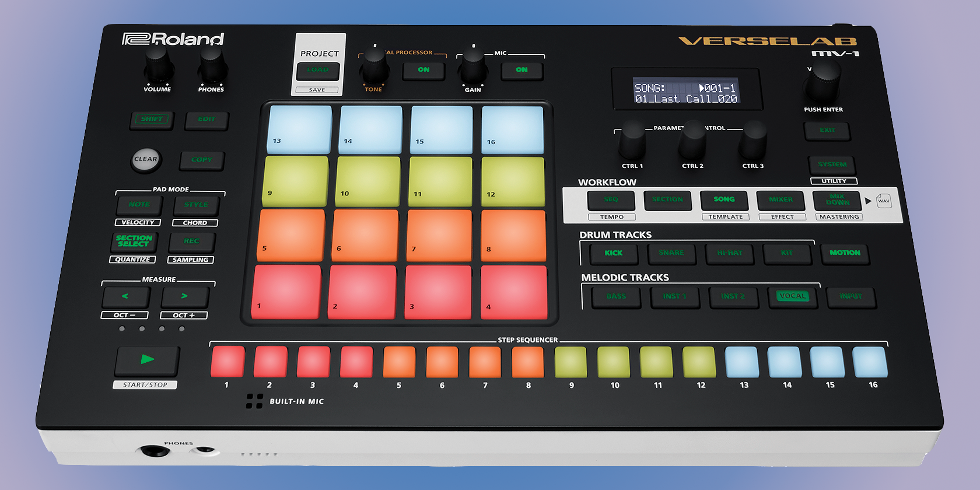Toggle step sequencer button 1
This screenshot has height=490, width=980.
click(228, 362)
